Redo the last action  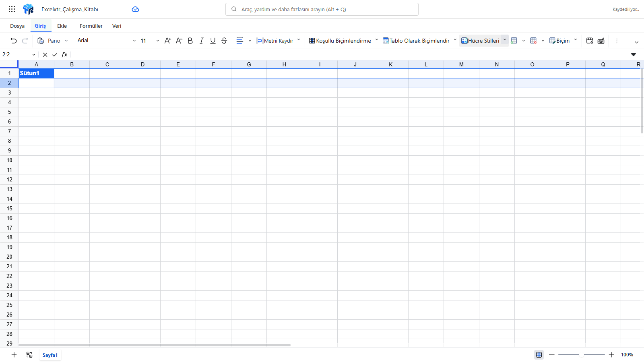coord(25,41)
